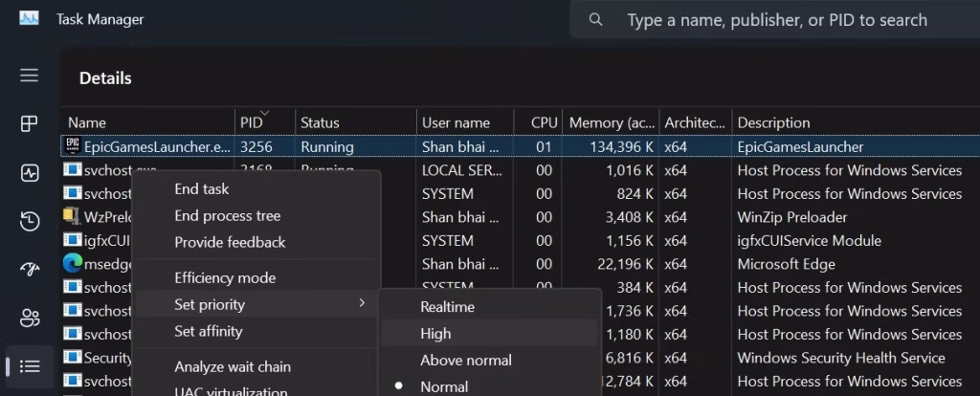Screen dimensions: 980x396
Task: Click the igfxCUIService Module description
Action: [x=810, y=240]
